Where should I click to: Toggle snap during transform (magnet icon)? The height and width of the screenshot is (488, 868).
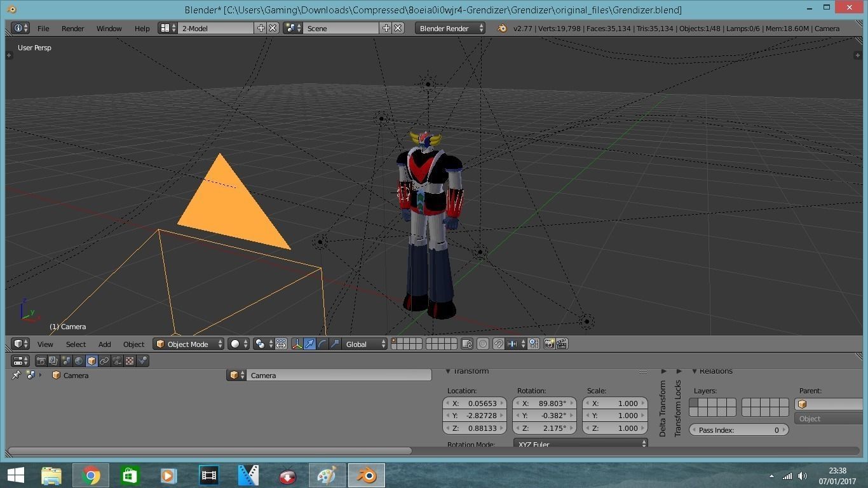499,344
